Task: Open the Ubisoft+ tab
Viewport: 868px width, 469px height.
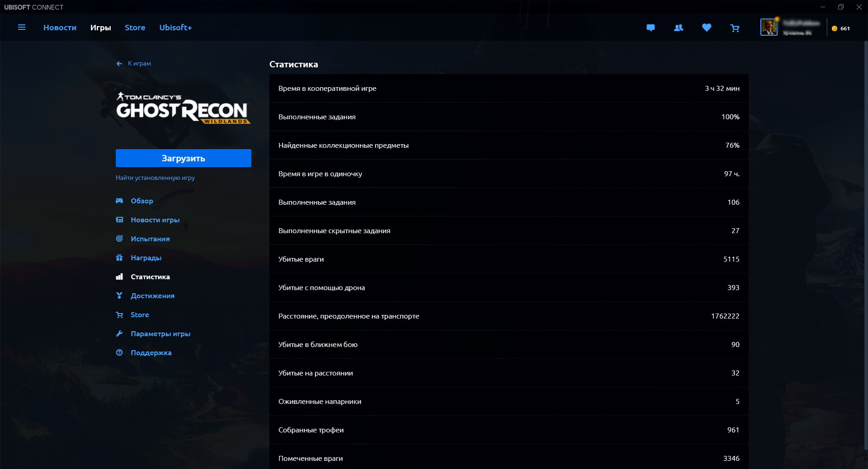Action: (x=175, y=28)
